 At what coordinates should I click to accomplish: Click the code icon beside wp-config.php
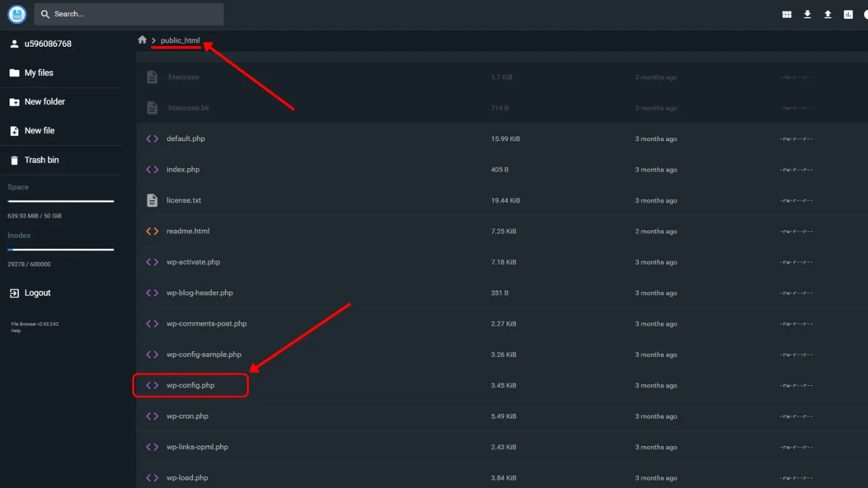153,386
